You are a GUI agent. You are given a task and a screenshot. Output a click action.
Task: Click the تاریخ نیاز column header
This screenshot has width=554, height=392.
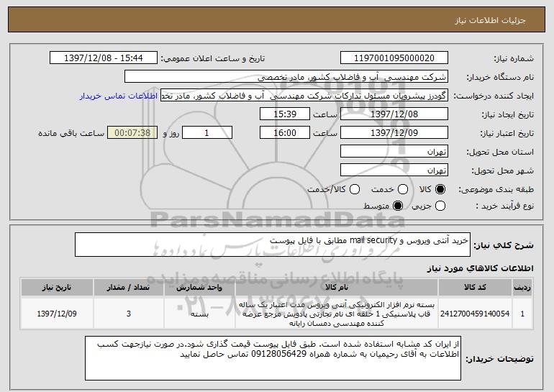coord(57,288)
